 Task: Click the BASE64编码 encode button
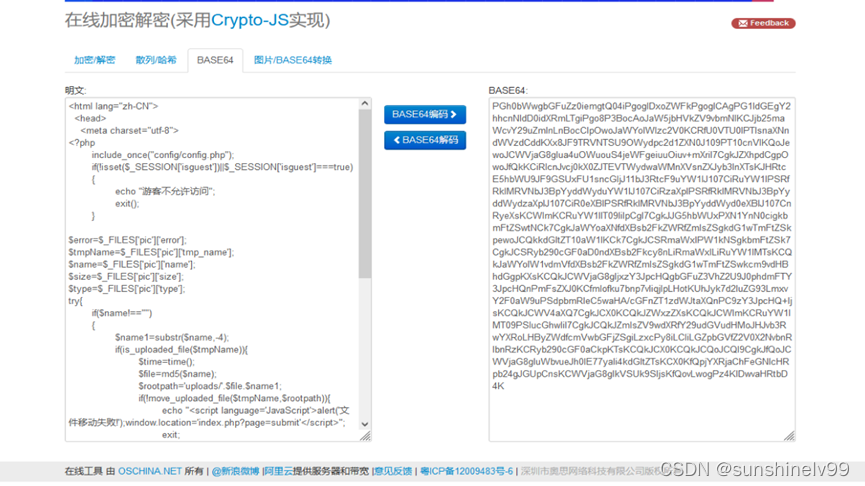coord(425,115)
